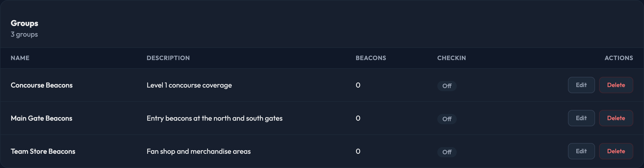The image size is (644, 168).
Task: Click the Groups section heading
Action: [x=24, y=23]
